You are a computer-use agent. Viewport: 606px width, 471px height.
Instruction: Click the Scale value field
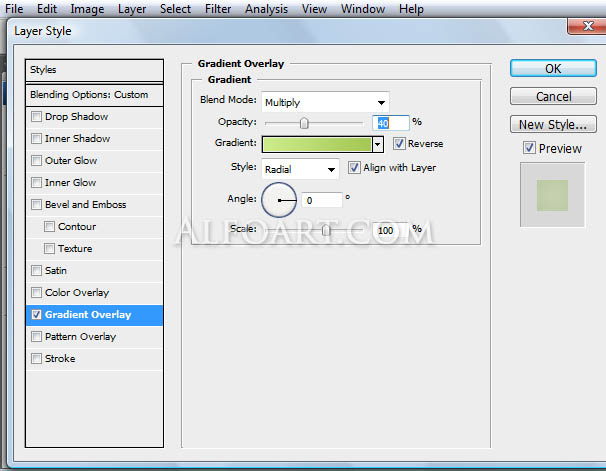tap(390, 230)
